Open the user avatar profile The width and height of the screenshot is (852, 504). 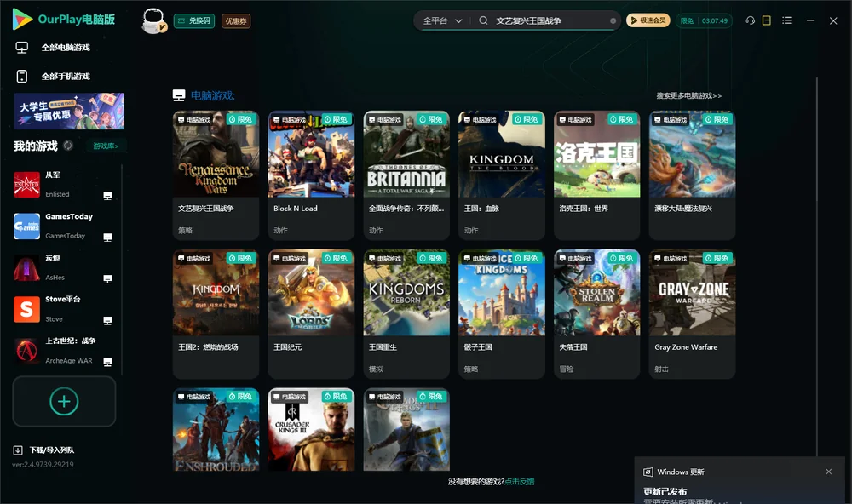pos(153,20)
